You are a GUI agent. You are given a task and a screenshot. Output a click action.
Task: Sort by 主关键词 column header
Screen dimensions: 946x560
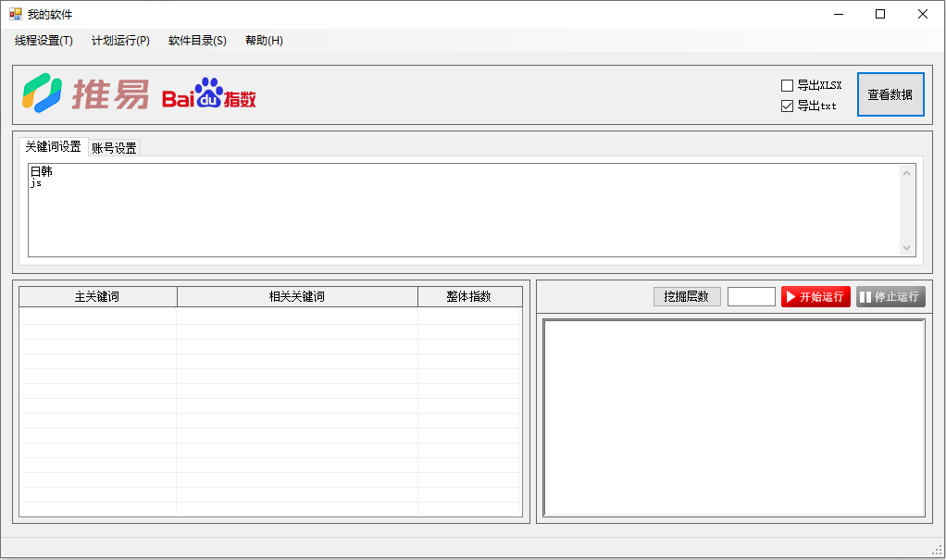(x=97, y=296)
